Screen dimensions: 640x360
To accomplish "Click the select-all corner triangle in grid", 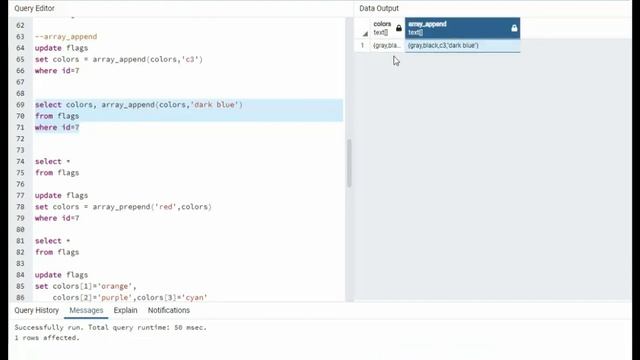I will tap(365, 34).
